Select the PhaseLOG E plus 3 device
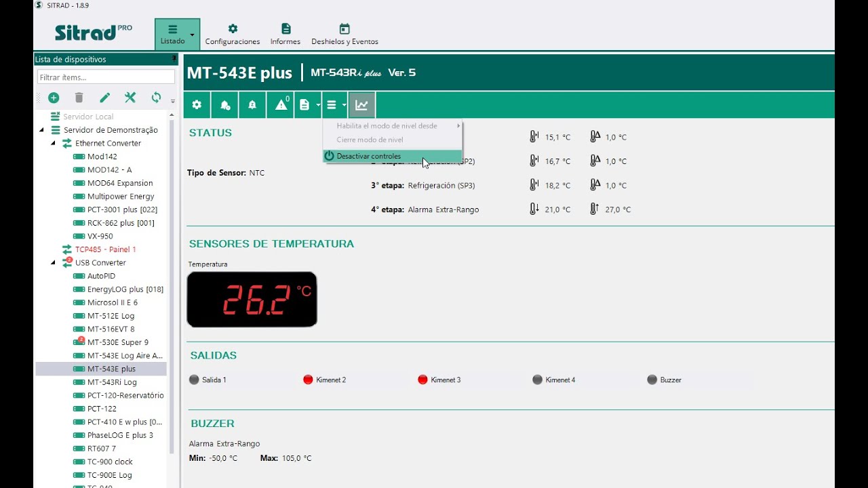Screen dimensions: 868x488 coord(120,435)
